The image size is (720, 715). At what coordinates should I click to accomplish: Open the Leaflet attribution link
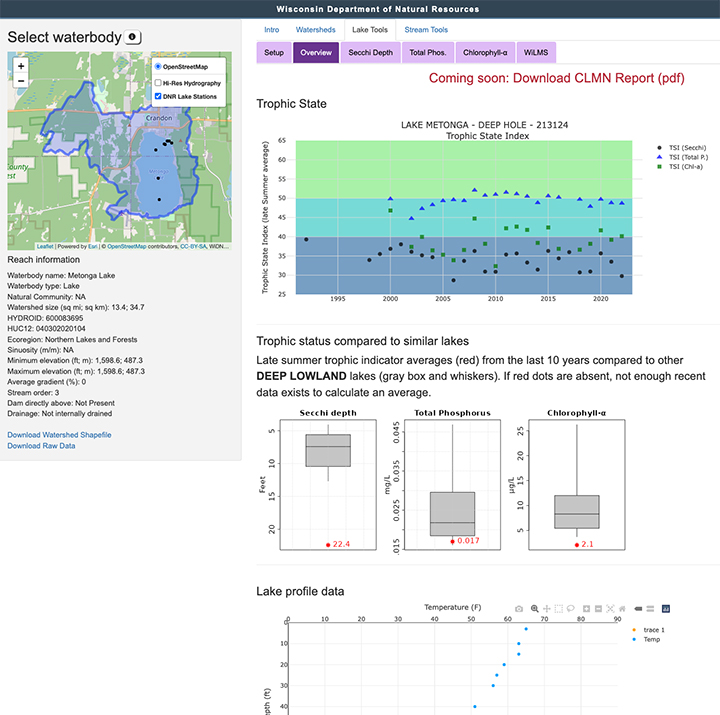45,247
